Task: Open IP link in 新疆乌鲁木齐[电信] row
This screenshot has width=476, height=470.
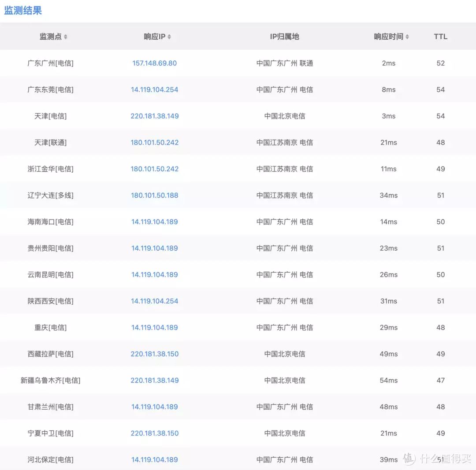Action: 154,380
